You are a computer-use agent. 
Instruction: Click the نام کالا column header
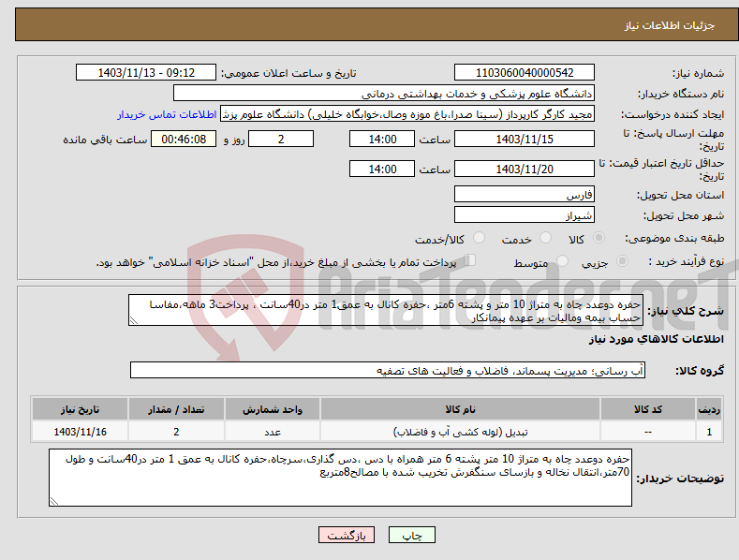pyautogui.click(x=460, y=409)
